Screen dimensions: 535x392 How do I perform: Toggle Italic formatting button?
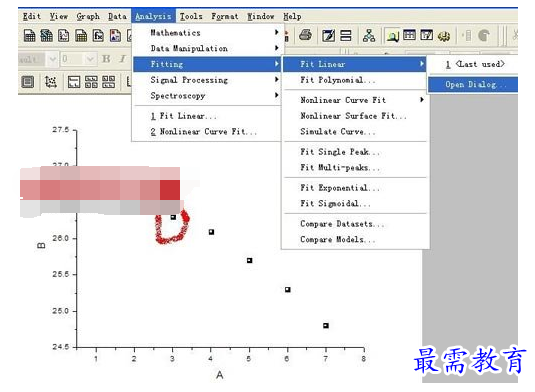pos(122,59)
